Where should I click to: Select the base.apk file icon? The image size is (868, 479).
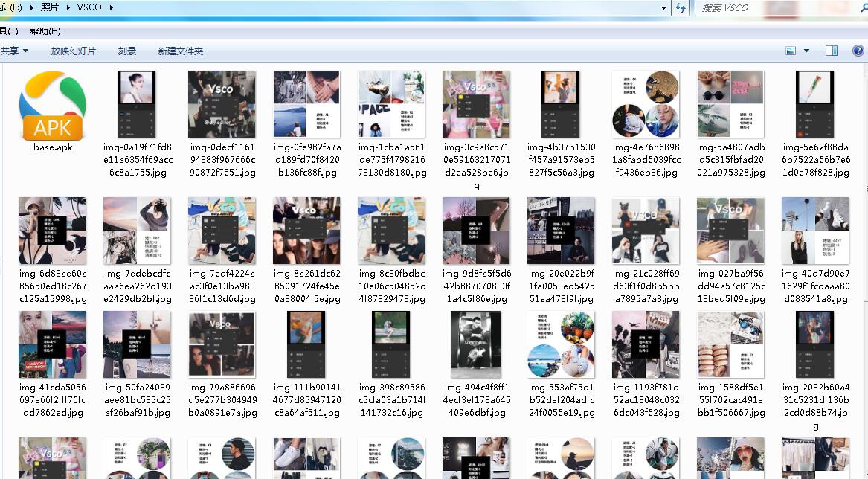[x=53, y=105]
